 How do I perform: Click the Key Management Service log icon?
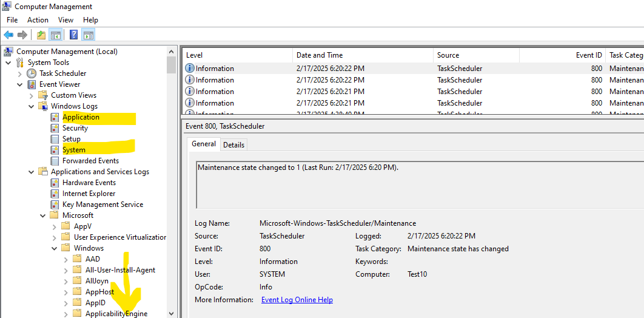click(x=55, y=204)
